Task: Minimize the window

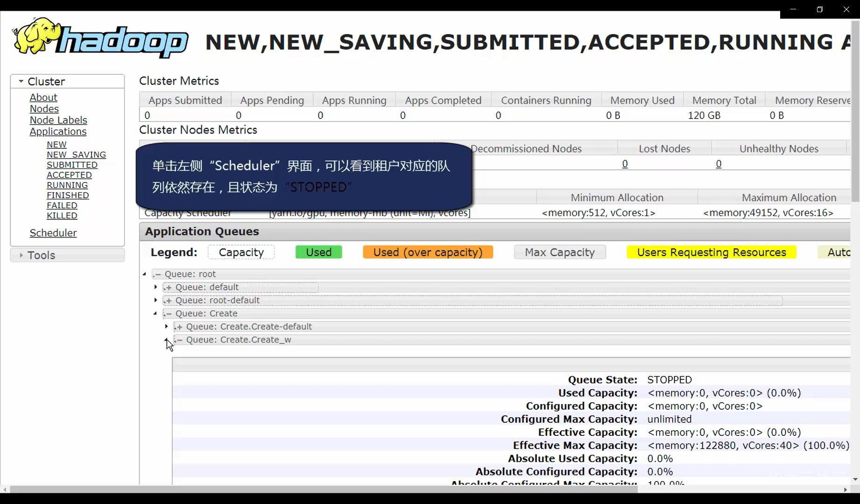Action: coord(793,9)
